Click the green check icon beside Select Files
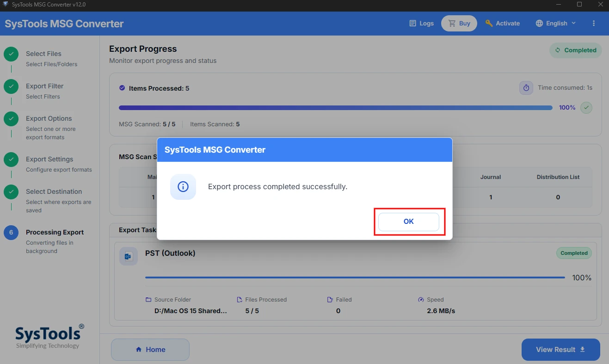Screen dimensions: 609x364 click(x=11, y=54)
